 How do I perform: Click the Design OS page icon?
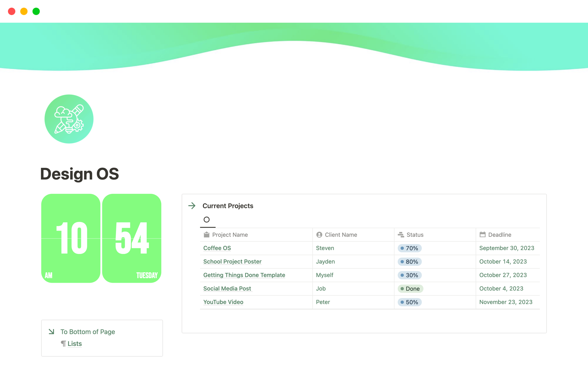click(69, 119)
